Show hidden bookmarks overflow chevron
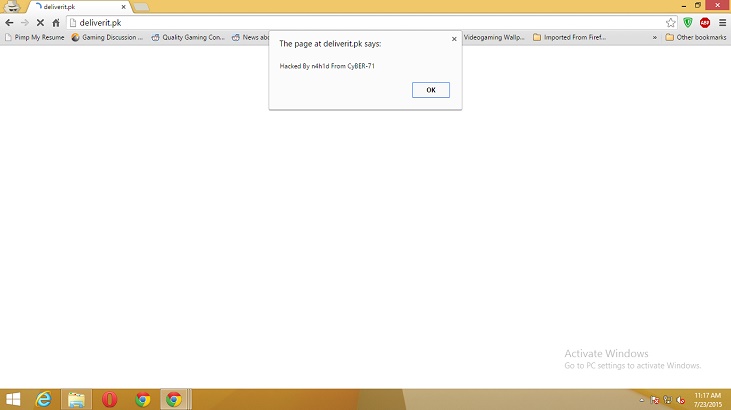Viewport: 731px width, 410px height. (x=655, y=37)
